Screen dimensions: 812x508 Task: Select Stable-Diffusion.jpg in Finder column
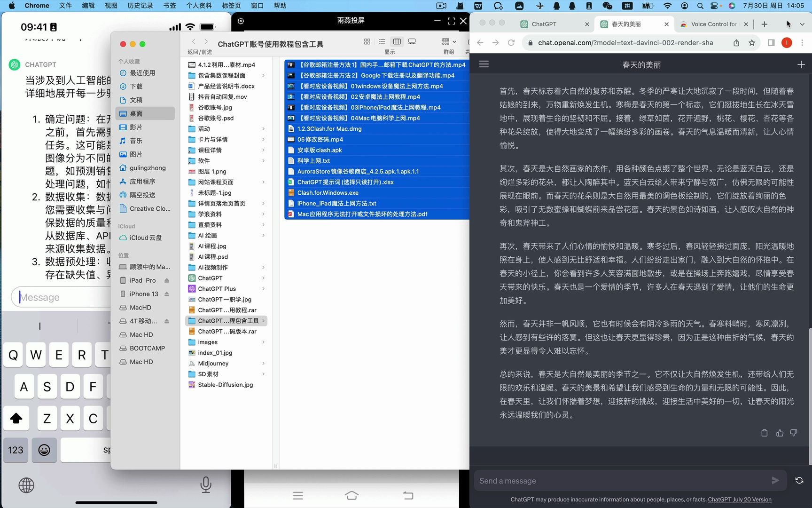[227, 385]
